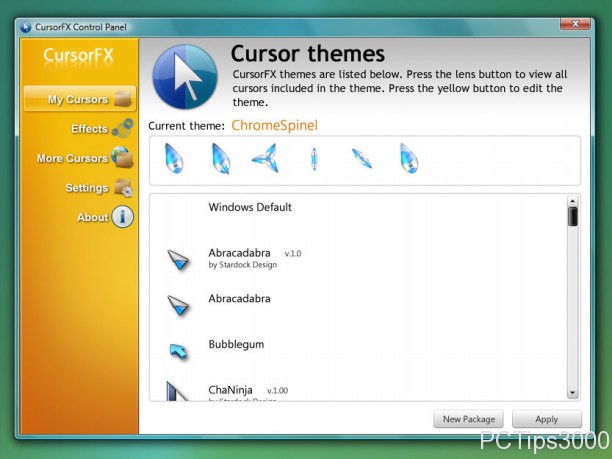Click the CursorFX sidebar logo
This screenshot has width=612, height=459.
coord(78,56)
